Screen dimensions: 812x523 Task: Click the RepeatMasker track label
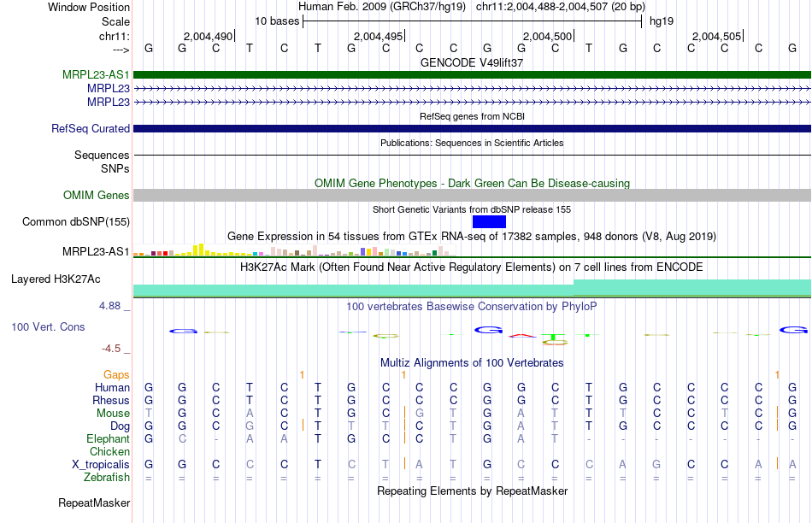[94, 502]
